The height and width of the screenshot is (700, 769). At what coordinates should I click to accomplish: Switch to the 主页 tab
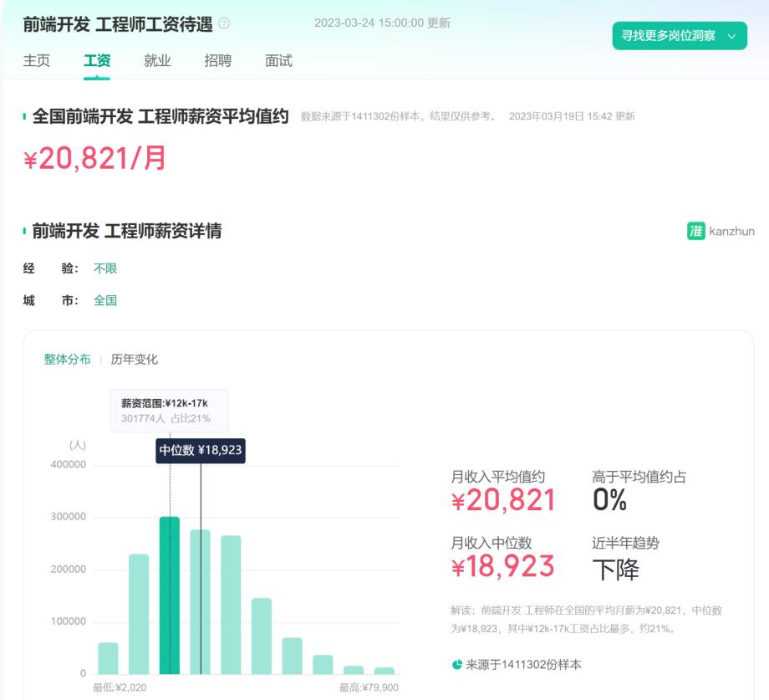(39, 60)
